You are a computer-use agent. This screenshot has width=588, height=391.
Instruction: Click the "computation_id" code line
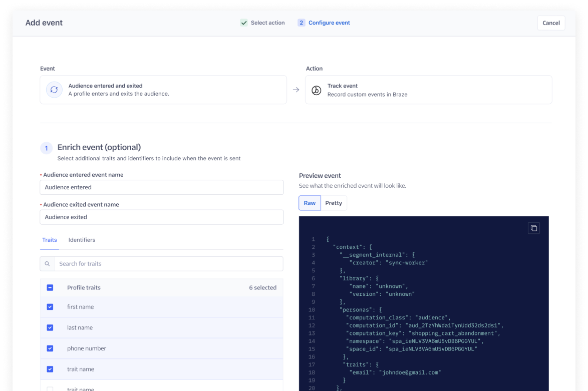(x=424, y=325)
